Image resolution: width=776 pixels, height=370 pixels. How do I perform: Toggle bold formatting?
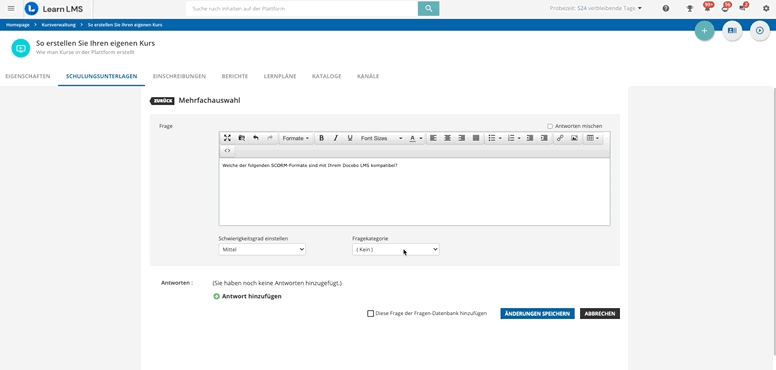point(321,138)
